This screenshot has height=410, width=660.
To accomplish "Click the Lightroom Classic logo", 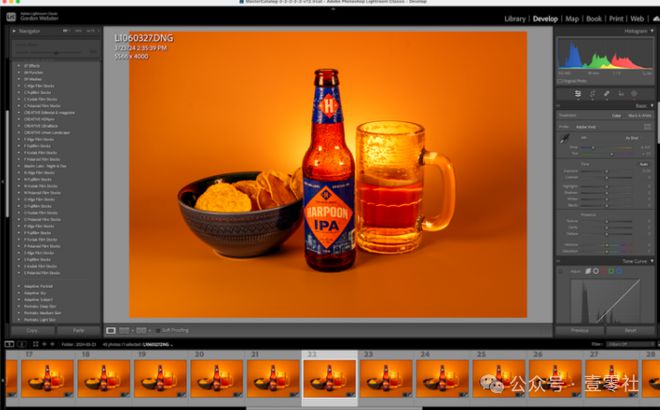I will click(11, 17).
